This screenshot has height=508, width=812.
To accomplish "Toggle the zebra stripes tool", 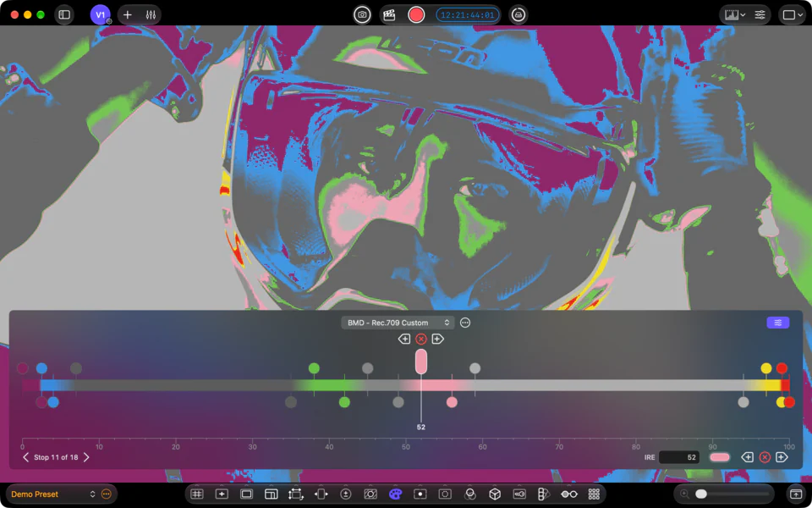I will click(370, 494).
